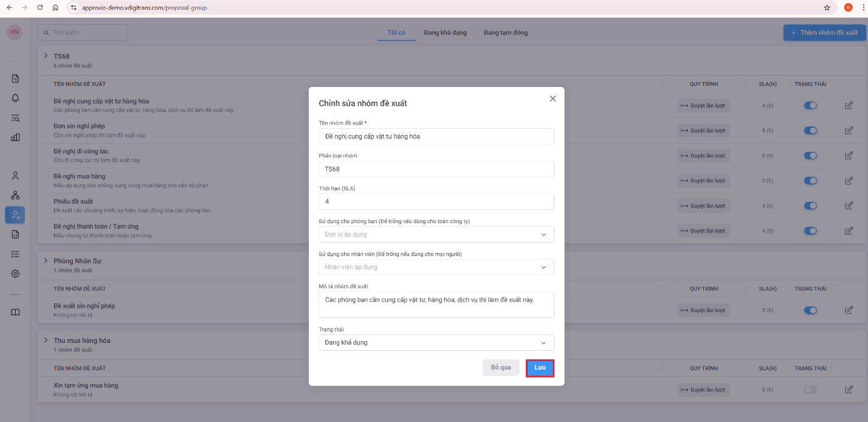The image size is (868, 422).
Task: Bookmark this page with the star icon
Action: (827, 8)
